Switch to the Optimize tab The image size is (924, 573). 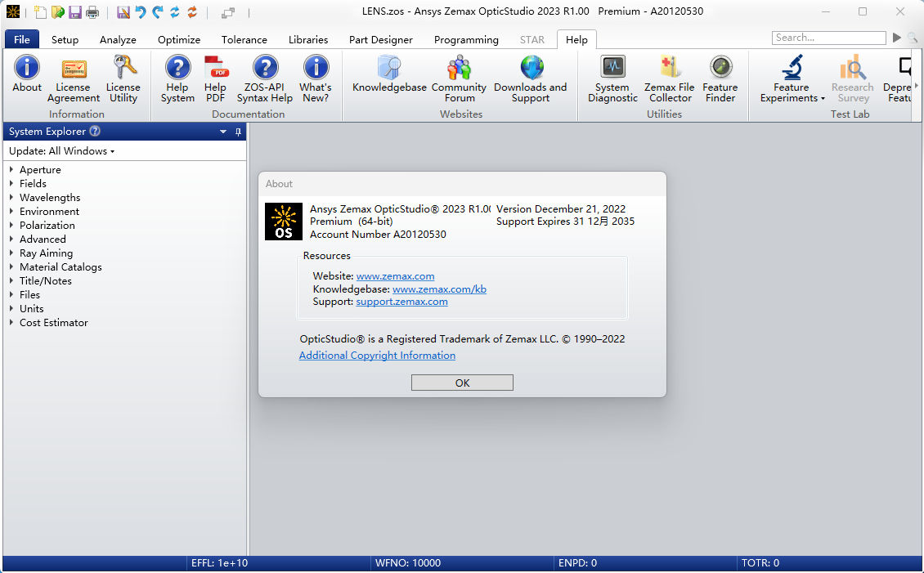pos(179,39)
